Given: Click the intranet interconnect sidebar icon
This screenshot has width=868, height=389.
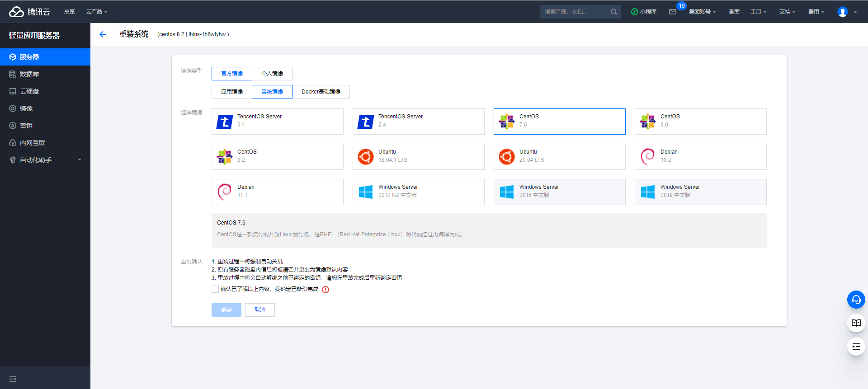Looking at the screenshot, I should [13, 143].
